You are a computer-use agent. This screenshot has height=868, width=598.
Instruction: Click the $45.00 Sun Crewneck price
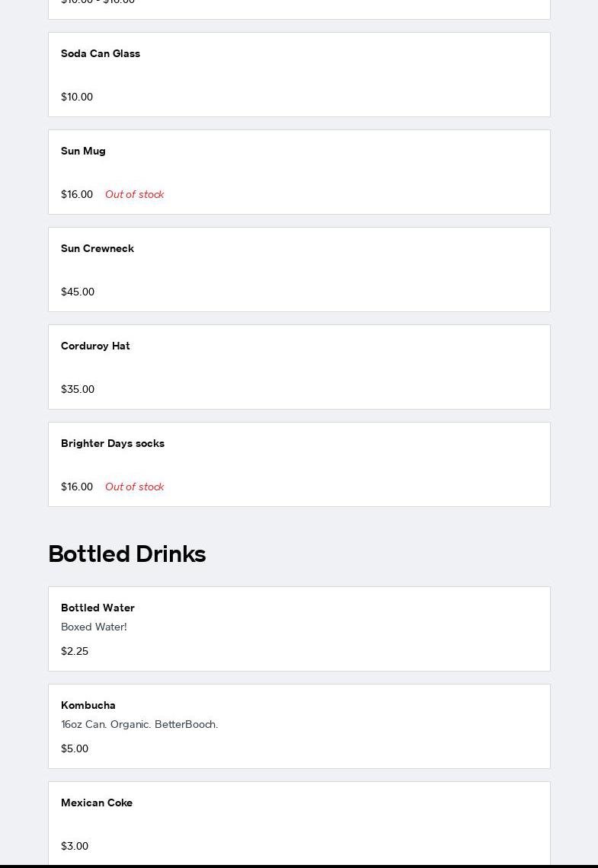(x=78, y=292)
